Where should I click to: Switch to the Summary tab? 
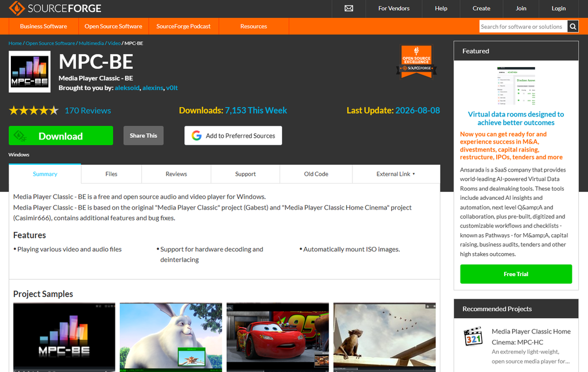45,174
